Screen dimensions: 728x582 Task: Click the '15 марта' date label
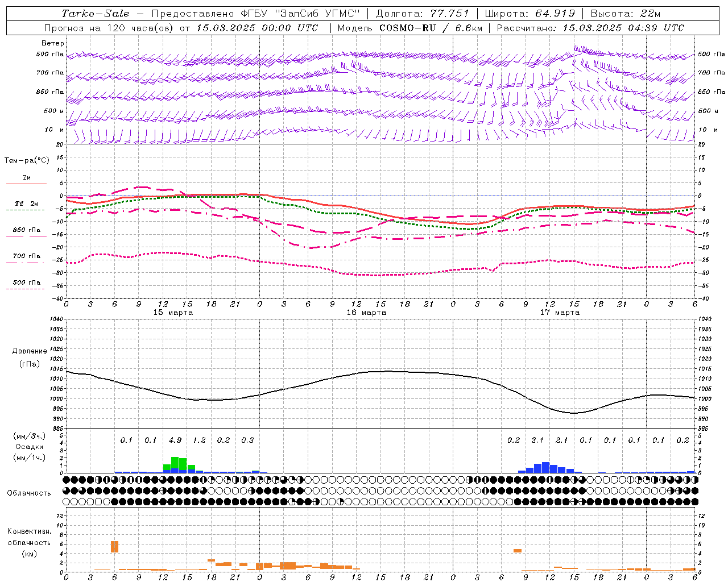click(x=173, y=313)
